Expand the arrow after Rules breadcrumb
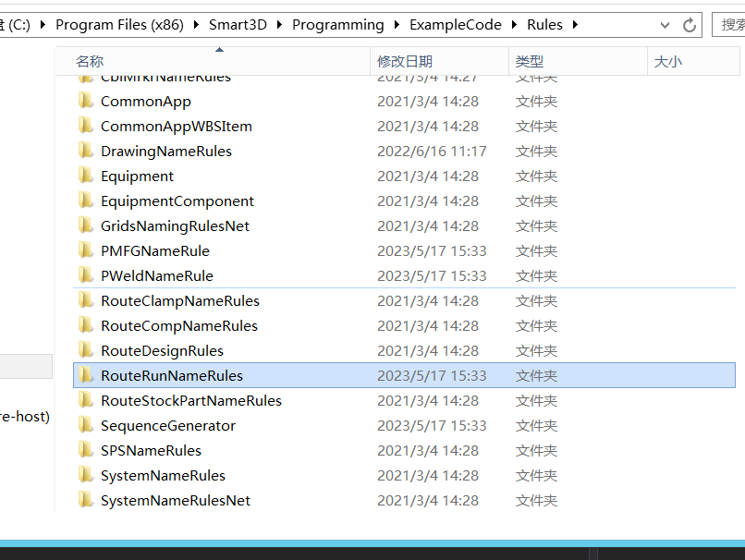This screenshot has width=745, height=560. click(575, 25)
